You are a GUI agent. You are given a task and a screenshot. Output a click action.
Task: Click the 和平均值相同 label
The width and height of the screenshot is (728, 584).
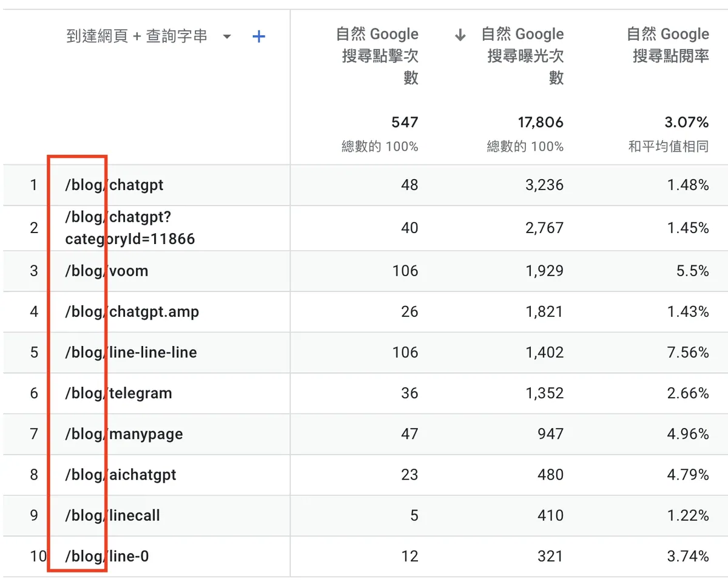pos(669,146)
